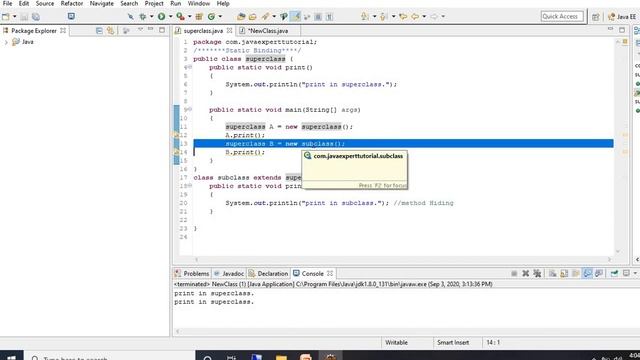Click the editor horizontal scrollbar
Image resolution: width=640 pixels, height=360 pixels.
[x=403, y=260]
